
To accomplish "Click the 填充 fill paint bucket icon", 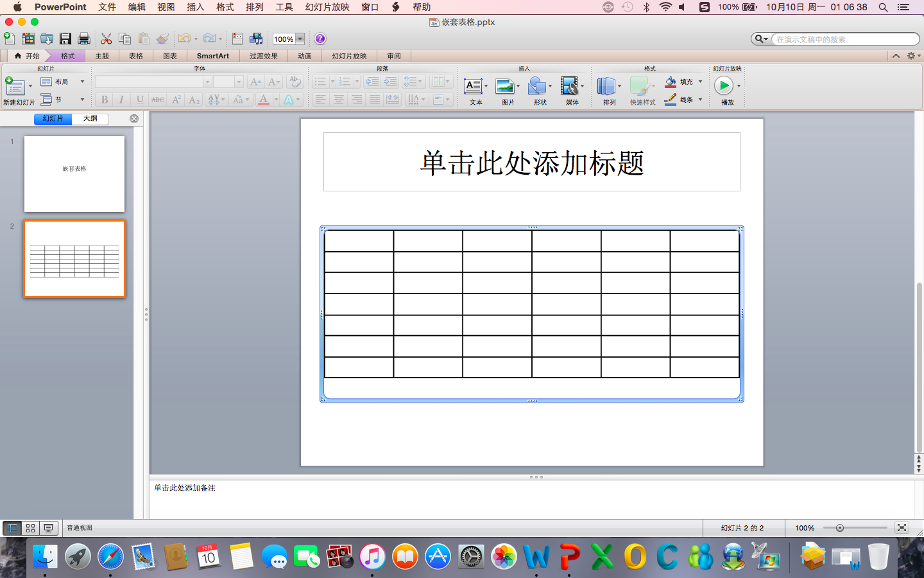I will (x=671, y=82).
